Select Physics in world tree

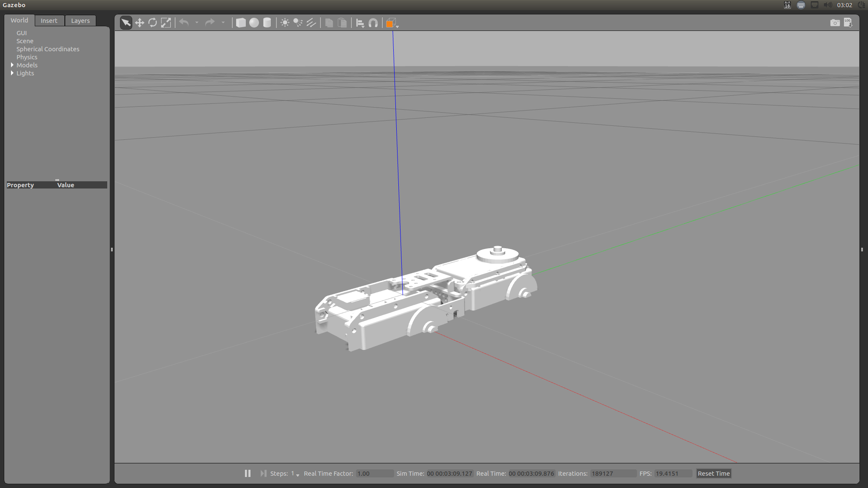tap(27, 57)
